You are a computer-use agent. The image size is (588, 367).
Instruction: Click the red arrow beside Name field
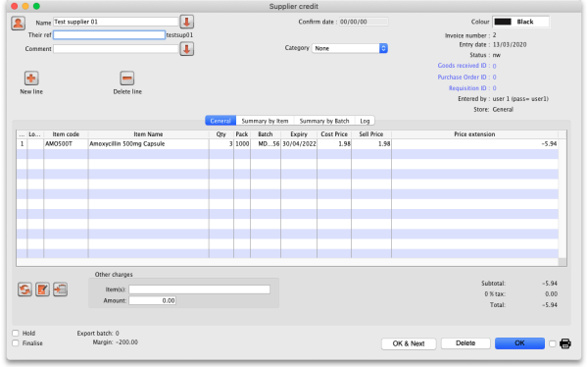point(187,22)
